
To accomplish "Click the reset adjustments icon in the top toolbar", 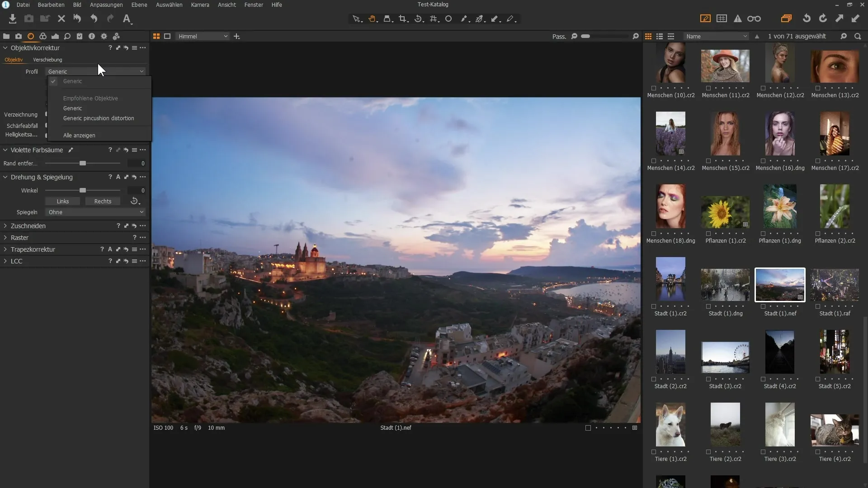I will [x=77, y=19].
